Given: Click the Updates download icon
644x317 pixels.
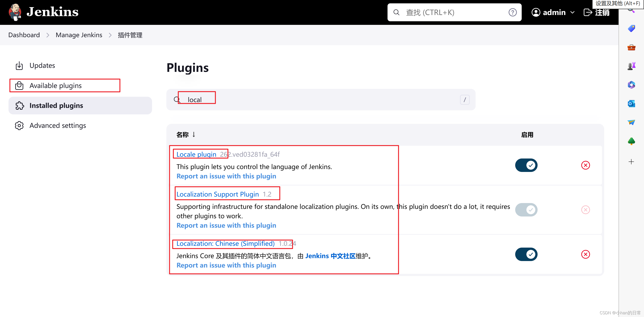Looking at the screenshot, I should [19, 66].
